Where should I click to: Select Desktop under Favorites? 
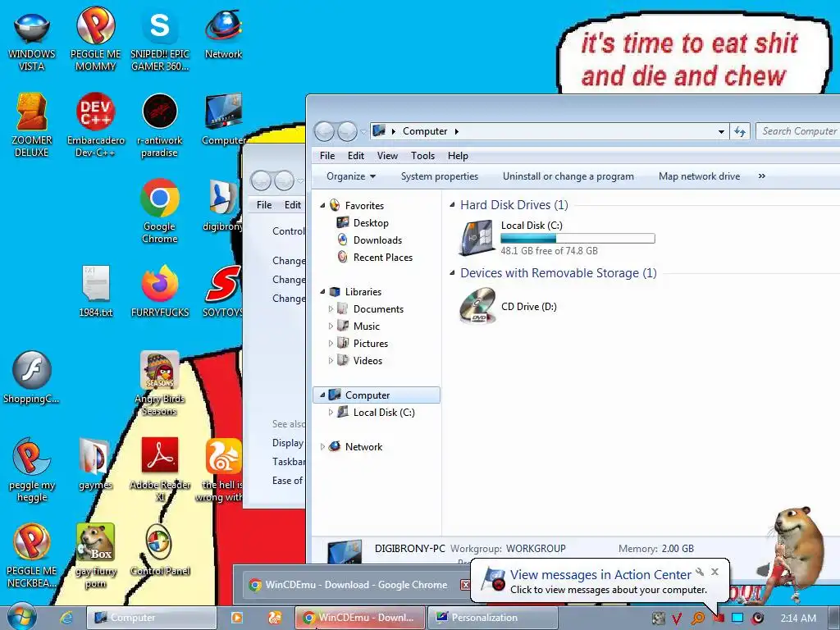click(371, 223)
